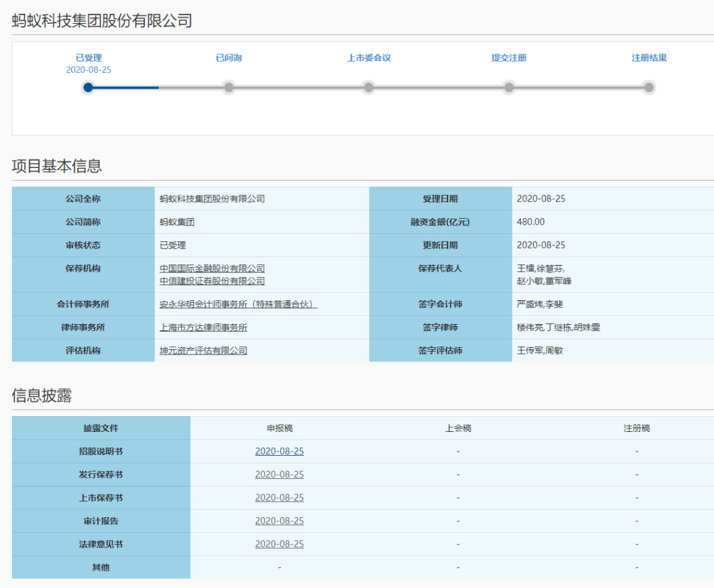
Task: Select the 已问询 stage label
Action: coord(229,58)
